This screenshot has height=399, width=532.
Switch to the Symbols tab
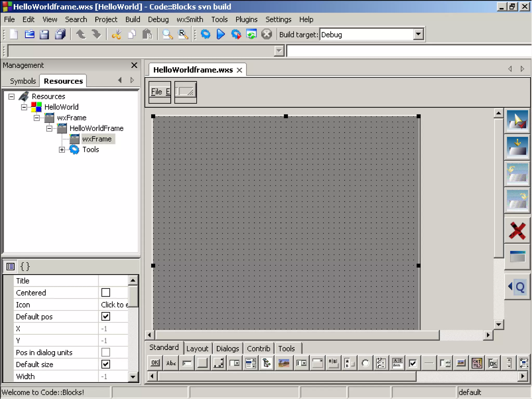(x=23, y=81)
